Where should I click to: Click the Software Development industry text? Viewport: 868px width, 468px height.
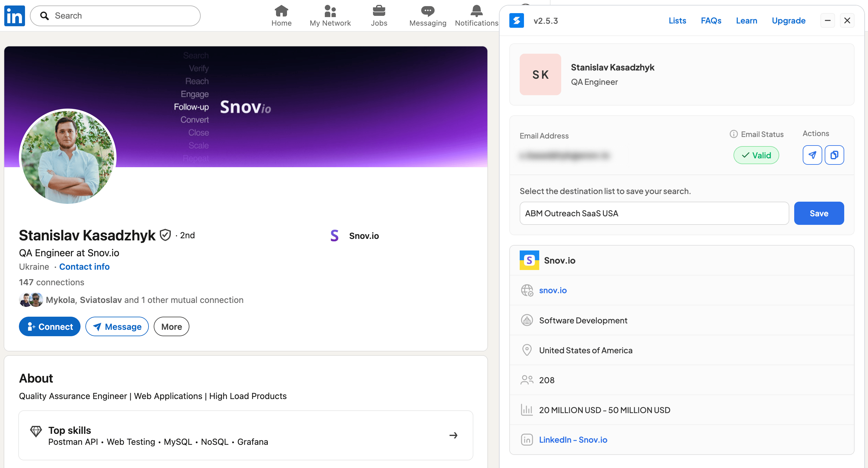coord(583,320)
